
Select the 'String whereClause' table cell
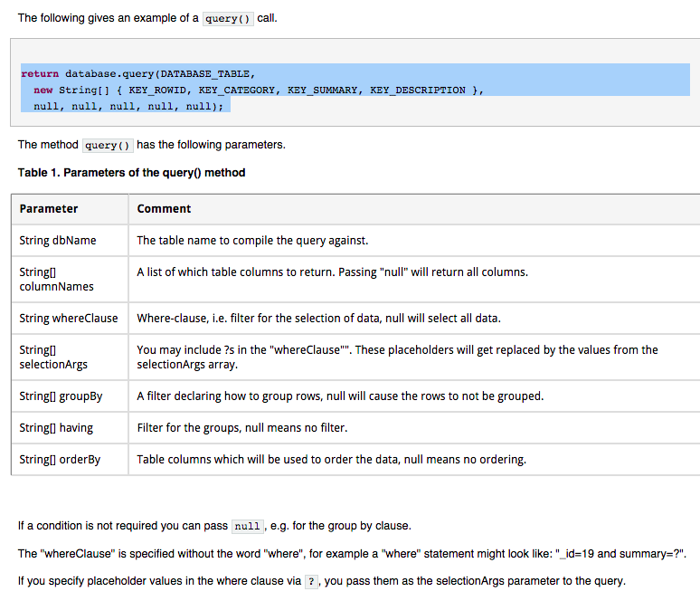click(70, 319)
